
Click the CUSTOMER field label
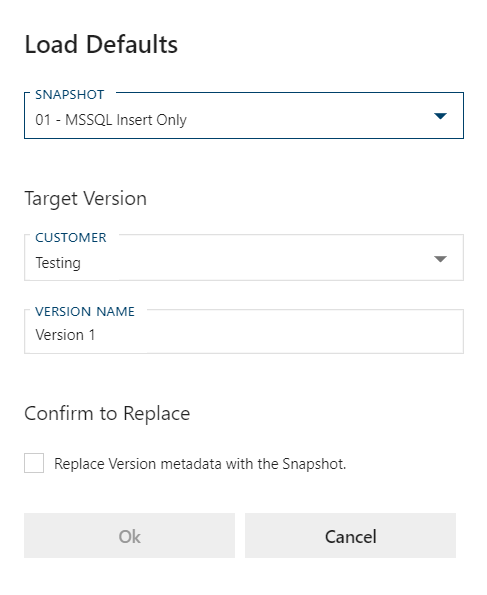click(71, 238)
